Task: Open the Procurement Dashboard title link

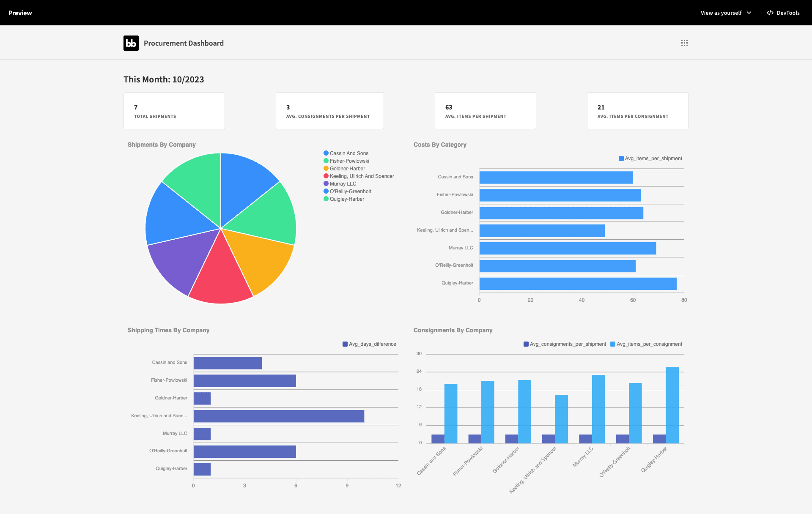Action: tap(184, 43)
